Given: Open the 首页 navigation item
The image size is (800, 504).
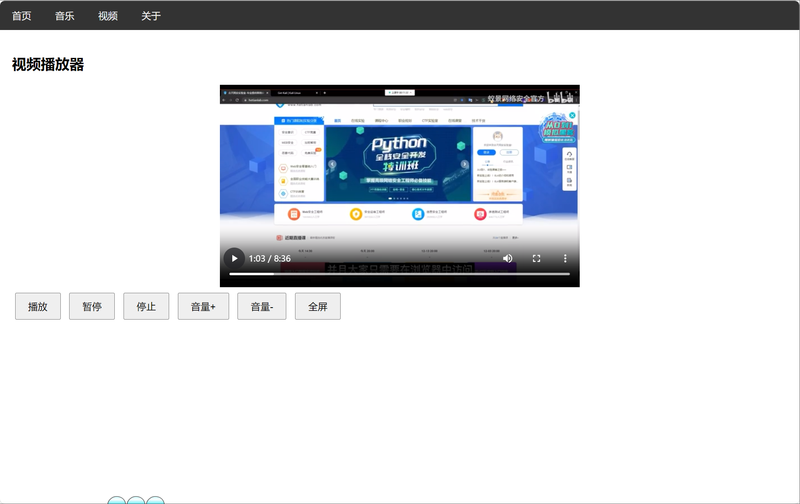Looking at the screenshot, I should [21, 16].
